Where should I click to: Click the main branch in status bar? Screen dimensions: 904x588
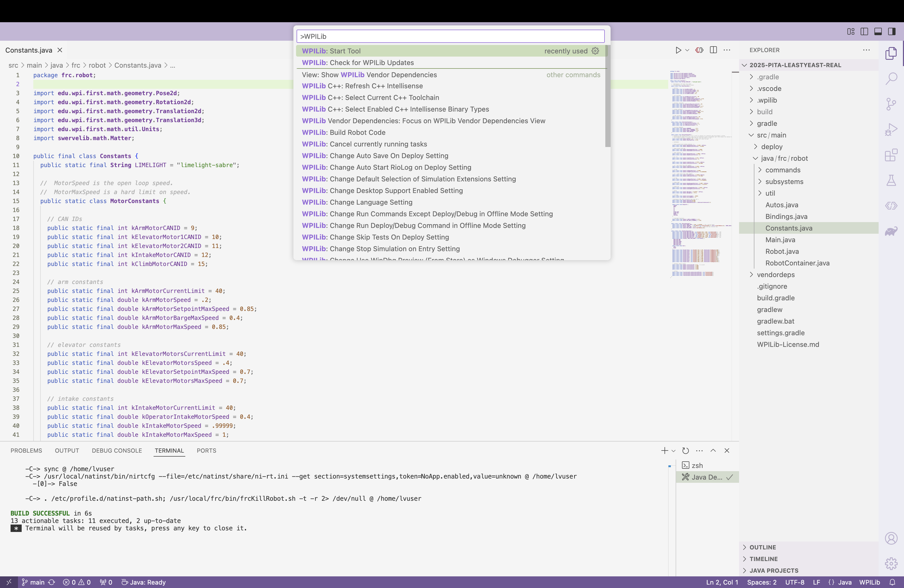pos(33,582)
